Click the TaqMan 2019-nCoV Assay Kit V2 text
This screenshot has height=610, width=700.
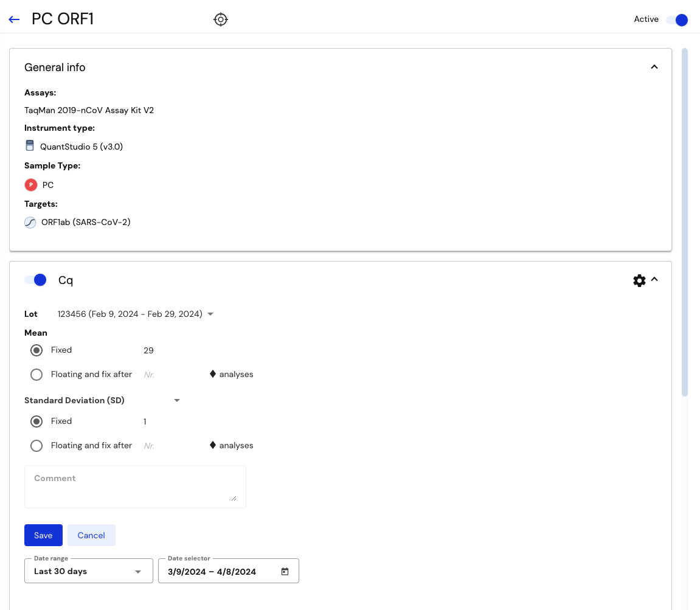[x=89, y=110]
